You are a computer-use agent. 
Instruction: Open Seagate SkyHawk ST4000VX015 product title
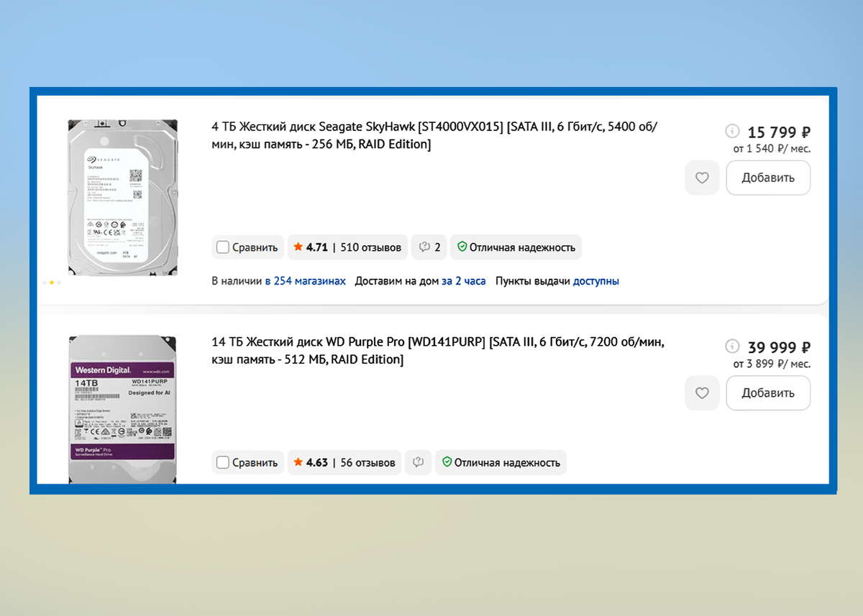434,136
